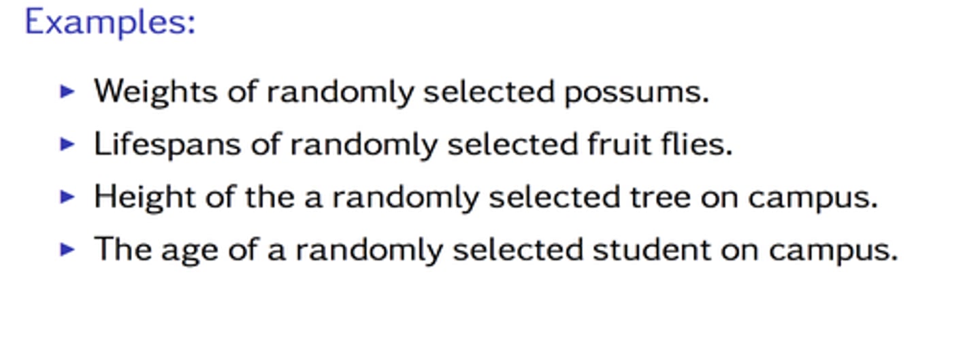The height and width of the screenshot is (364, 980).
Task: Click the word "possums" in the first bullet
Action: click(x=636, y=91)
